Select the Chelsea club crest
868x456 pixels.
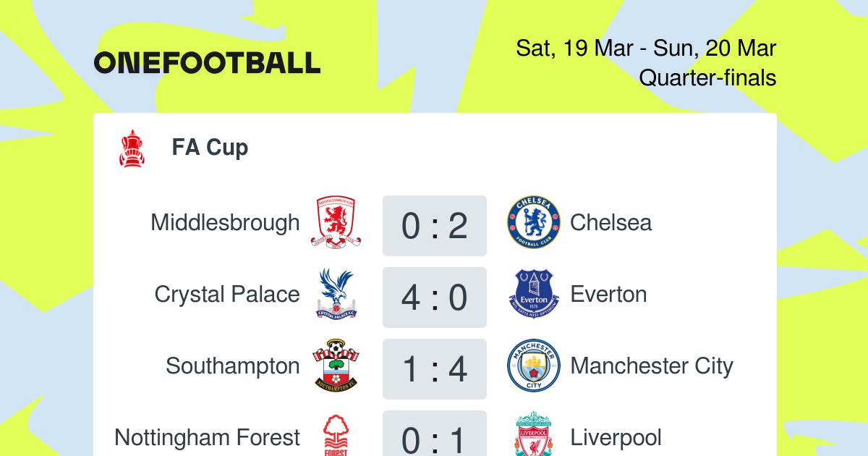[x=534, y=224]
